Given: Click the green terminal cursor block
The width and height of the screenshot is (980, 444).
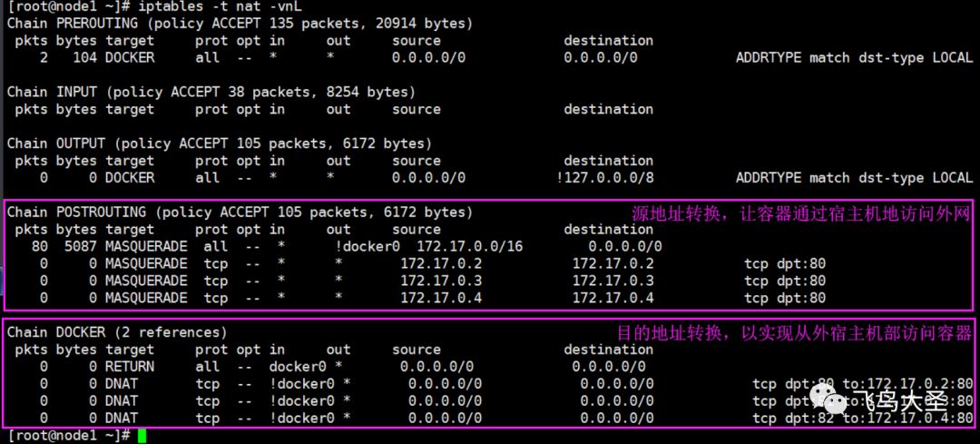Looking at the screenshot, I should point(142,435).
